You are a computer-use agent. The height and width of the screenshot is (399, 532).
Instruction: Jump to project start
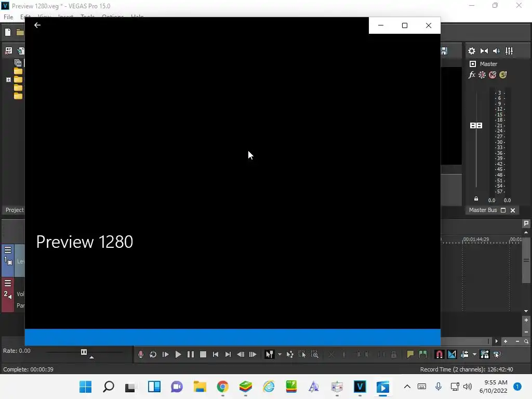click(x=216, y=354)
